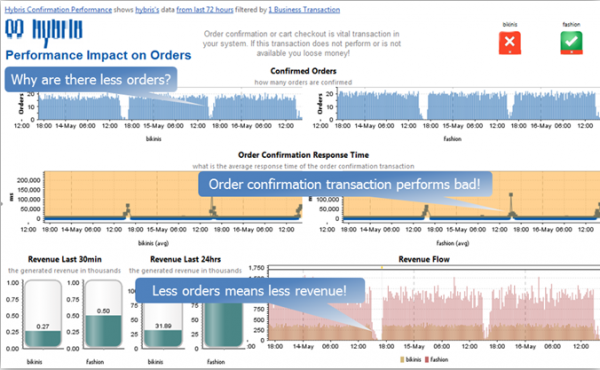Click the yellow marker atop Revenue Flow chart
The image size is (600, 370).
(x=382, y=268)
